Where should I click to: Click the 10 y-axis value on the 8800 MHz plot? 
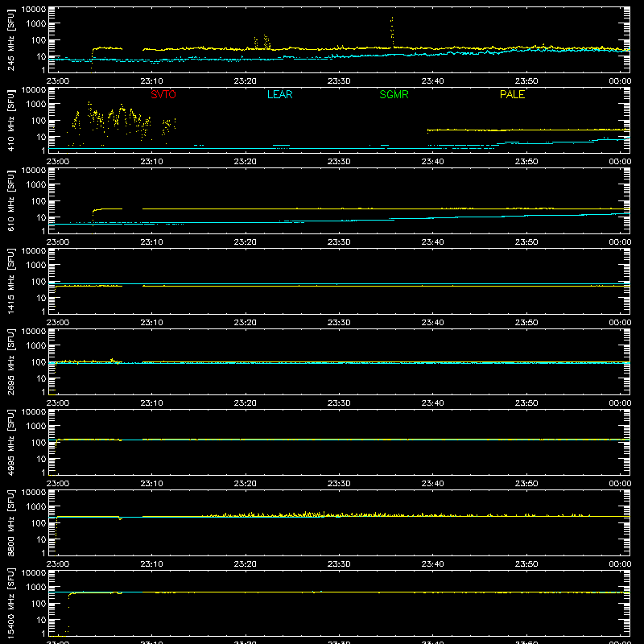click(x=41, y=539)
